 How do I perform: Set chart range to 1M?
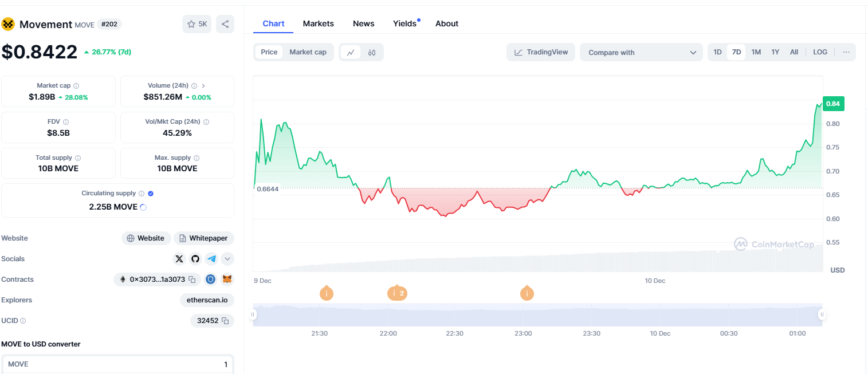(756, 52)
